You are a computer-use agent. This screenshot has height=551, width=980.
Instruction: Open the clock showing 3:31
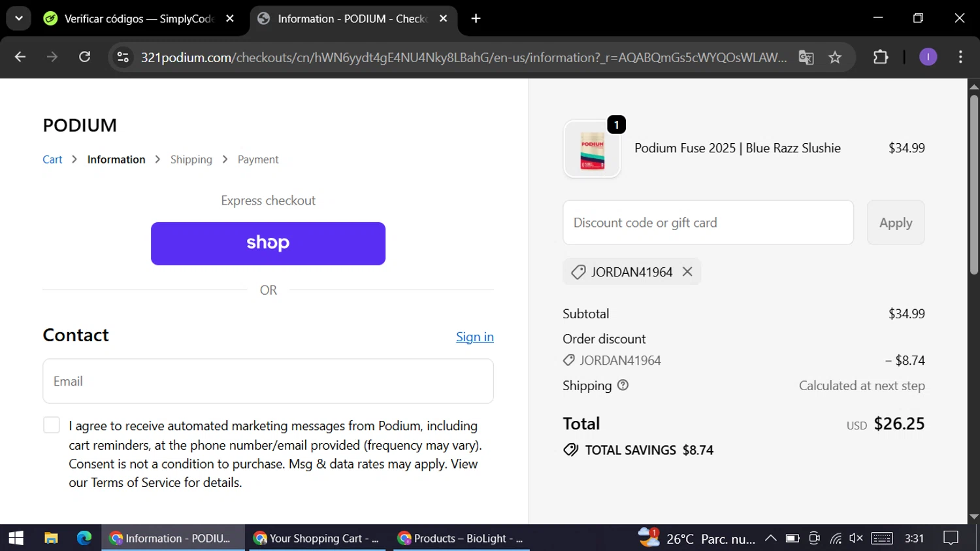(x=915, y=538)
